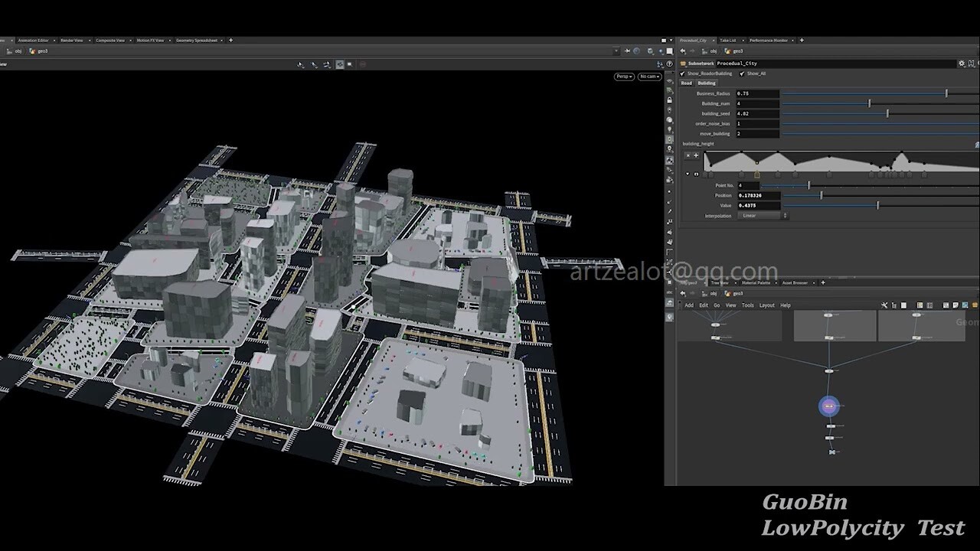The width and height of the screenshot is (980, 551).
Task: Click the X icon to remove a ramp point
Action: tap(688, 155)
